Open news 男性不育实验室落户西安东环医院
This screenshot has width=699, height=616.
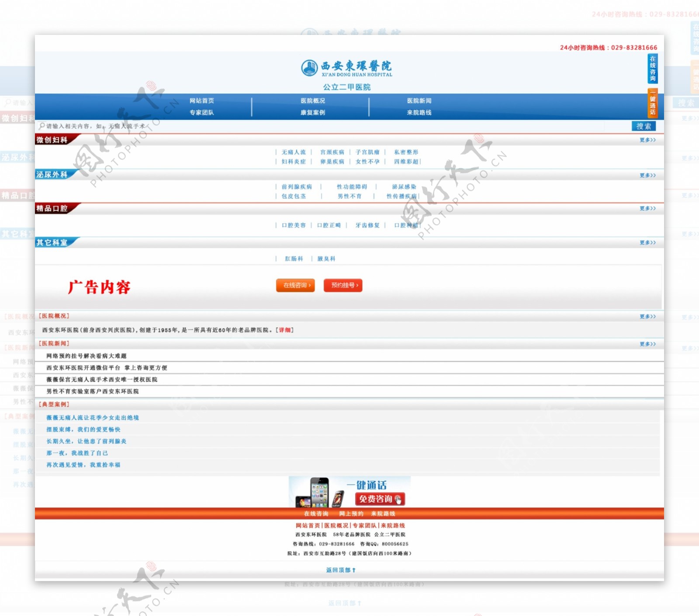[x=93, y=391]
